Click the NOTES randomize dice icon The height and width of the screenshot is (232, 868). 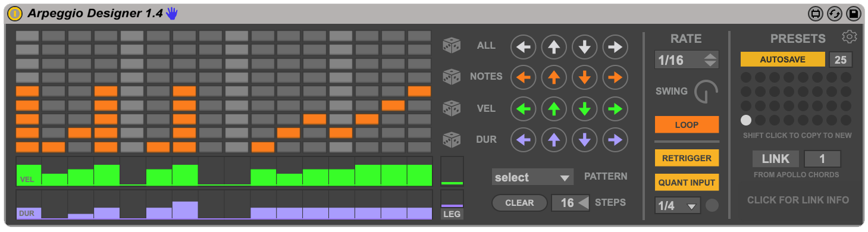(x=452, y=77)
